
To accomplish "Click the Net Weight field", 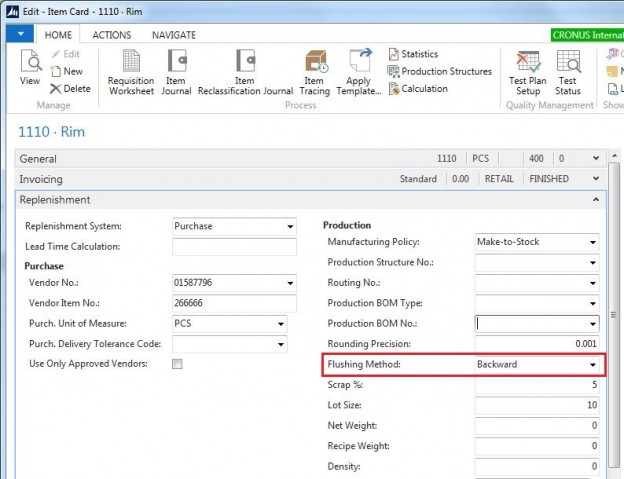I will pyautogui.click(x=537, y=426).
